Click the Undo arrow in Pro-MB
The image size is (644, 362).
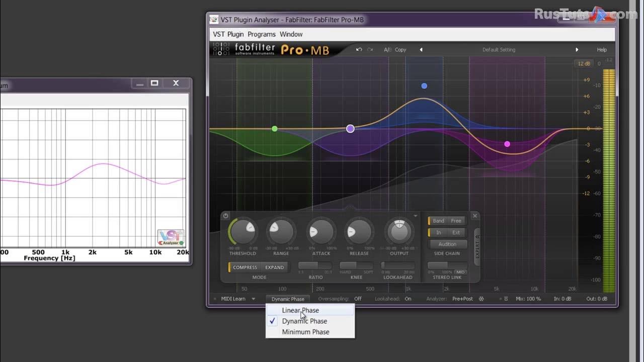[359, 50]
